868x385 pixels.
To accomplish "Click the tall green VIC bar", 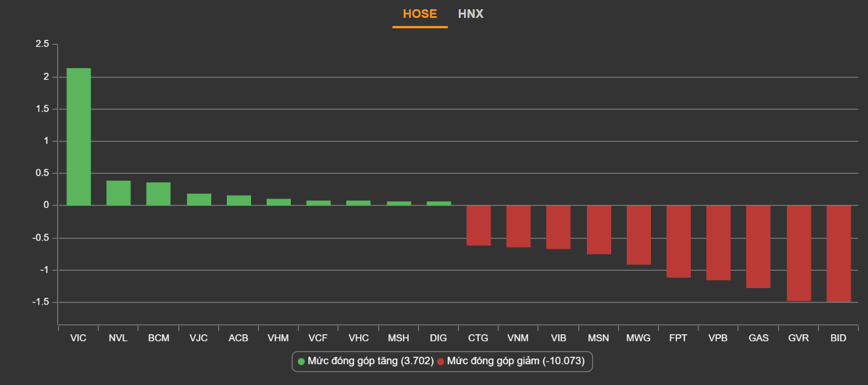I will point(78,137).
